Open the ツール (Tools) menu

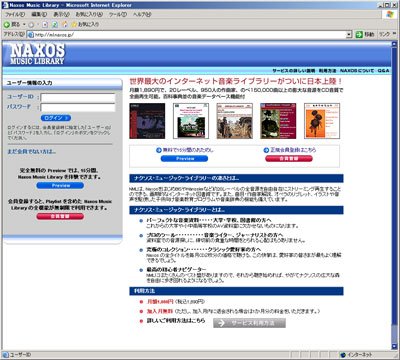click(118, 14)
